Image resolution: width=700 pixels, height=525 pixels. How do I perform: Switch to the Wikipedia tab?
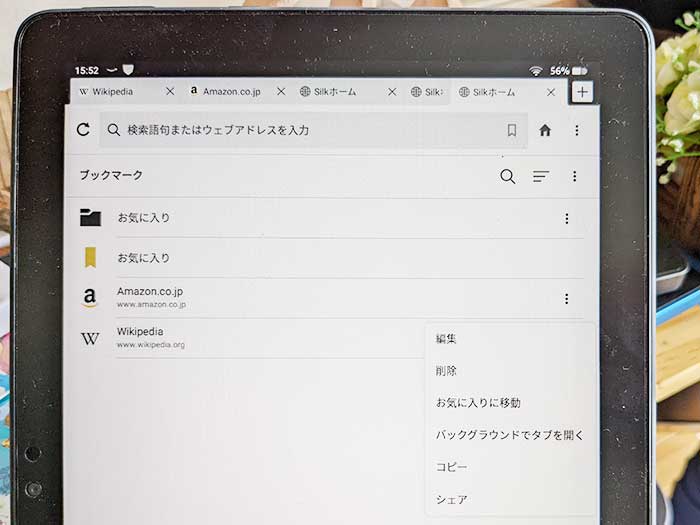[113, 92]
